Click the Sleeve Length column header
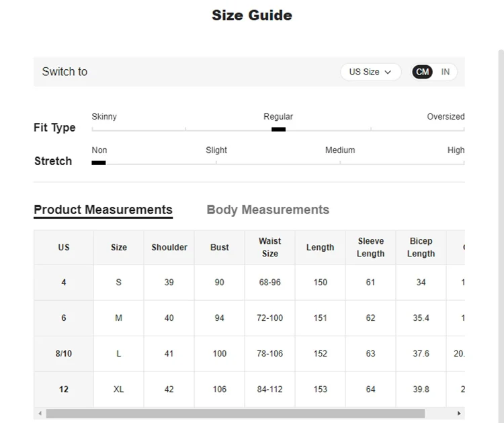The height and width of the screenshot is (423, 504). [x=370, y=247]
